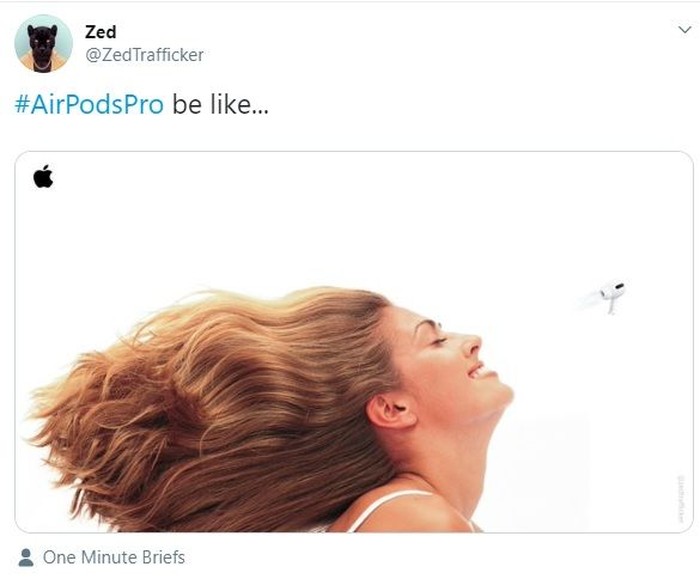Expand the tweet options chevron
This screenshot has height=585, width=700.
[684, 30]
